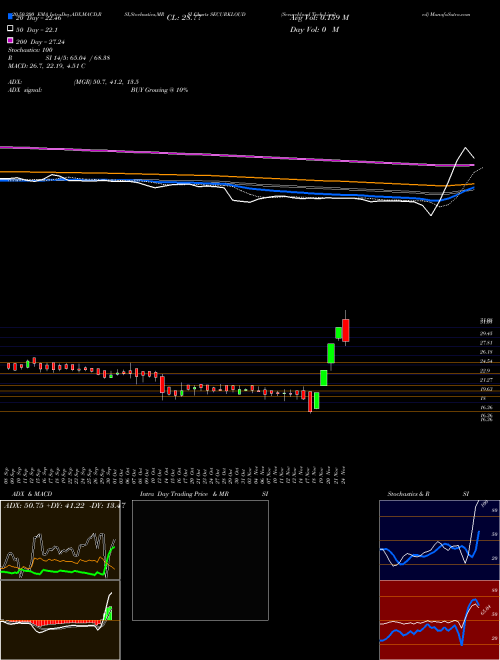Click the 21.27 price axis label
The width and height of the screenshot is (500, 660).
coord(486,380)
